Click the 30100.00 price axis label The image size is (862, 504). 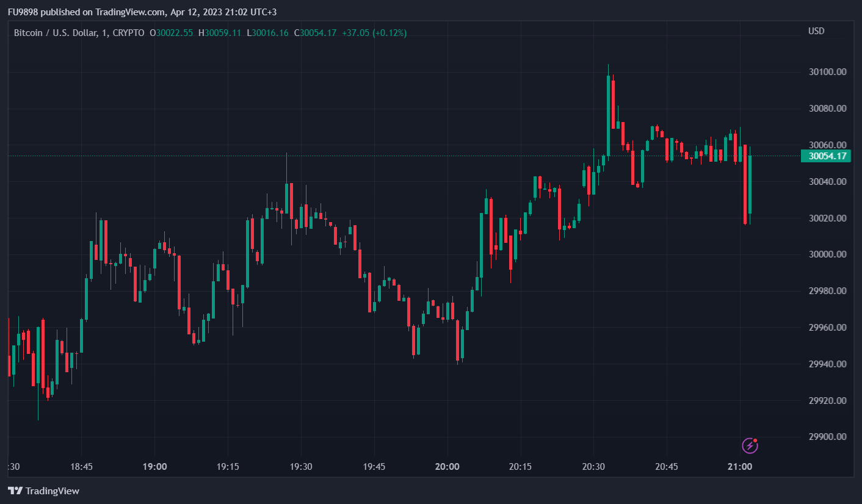point(827,72)
